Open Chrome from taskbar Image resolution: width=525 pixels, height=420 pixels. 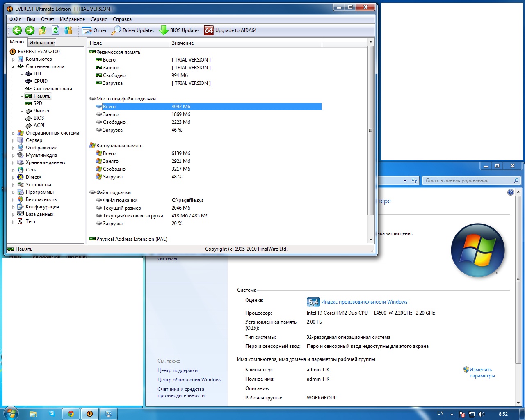[x=71, y=414]
